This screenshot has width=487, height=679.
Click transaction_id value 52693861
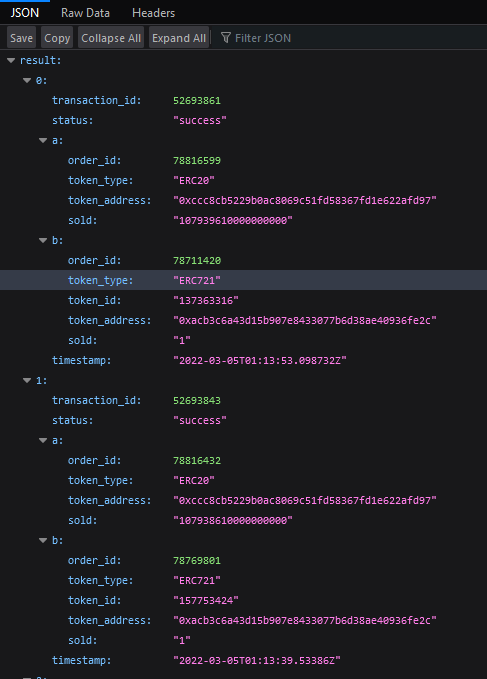pyautogui.click(x=197, y=100)
